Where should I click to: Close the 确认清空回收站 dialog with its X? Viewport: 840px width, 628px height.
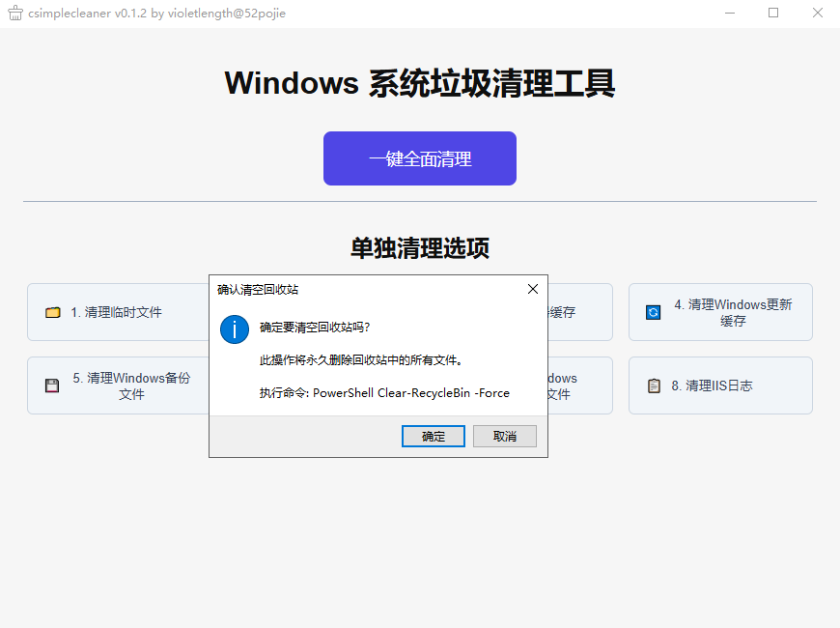[x=532, y=288]
